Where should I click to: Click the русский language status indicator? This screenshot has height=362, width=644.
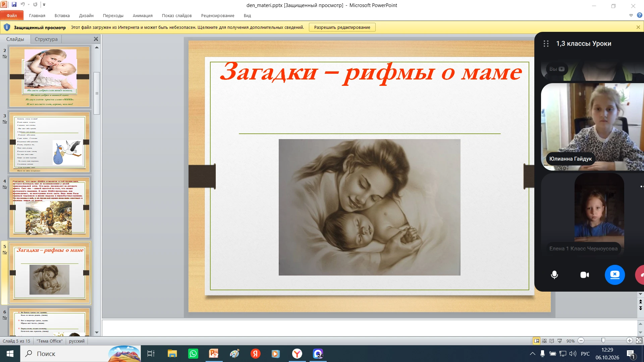coord(77,341)
